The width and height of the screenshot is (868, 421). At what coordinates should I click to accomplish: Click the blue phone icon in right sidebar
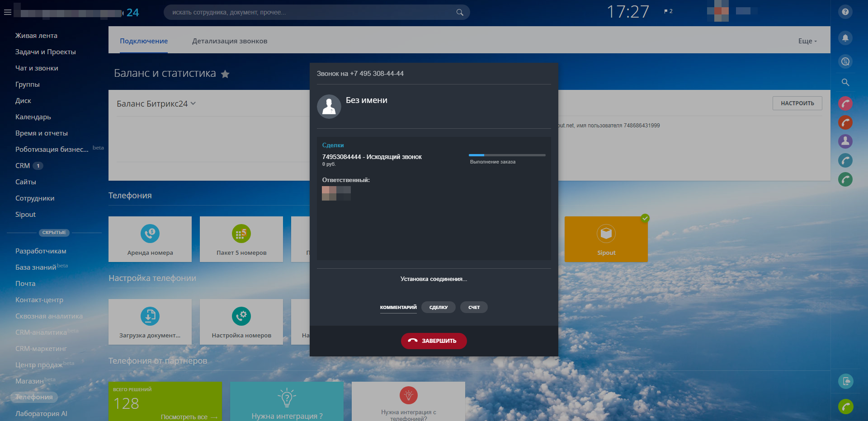[x=845, y=160]
